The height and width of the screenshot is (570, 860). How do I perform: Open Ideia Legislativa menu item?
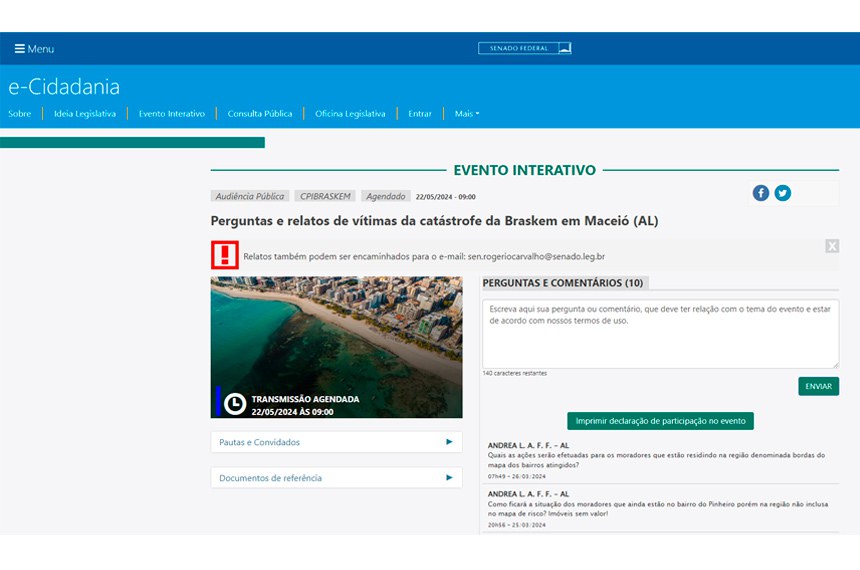click(x=85, y=114)
